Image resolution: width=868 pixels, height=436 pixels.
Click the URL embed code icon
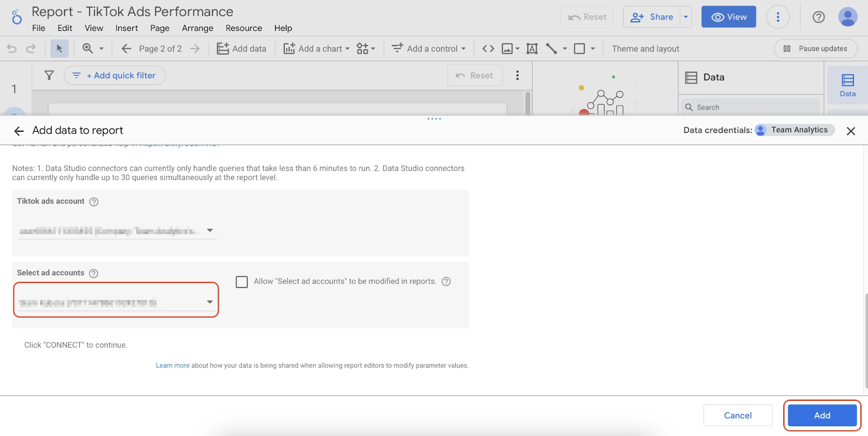488,49
